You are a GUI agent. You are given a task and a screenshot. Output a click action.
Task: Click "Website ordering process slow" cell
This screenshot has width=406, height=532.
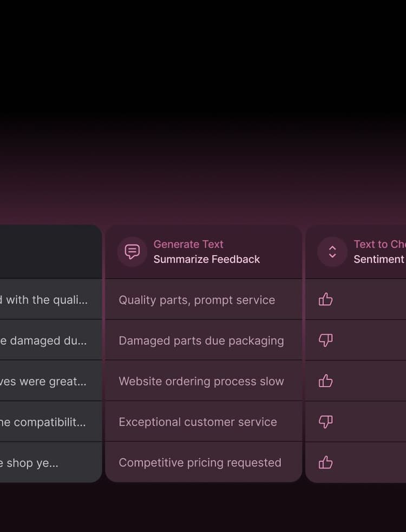click(x=201, y=381)
